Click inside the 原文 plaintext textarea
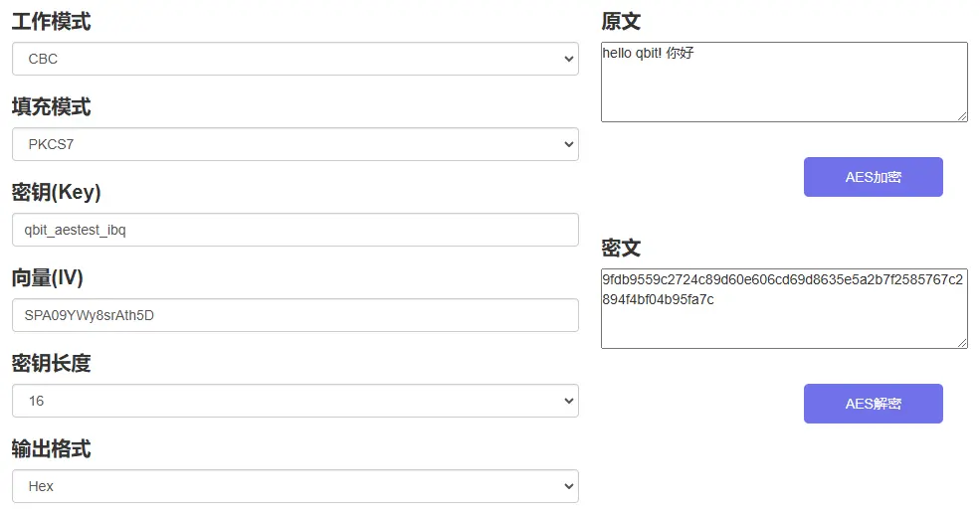The width and height of the screenshot is (980, 510). click(784, 83)
